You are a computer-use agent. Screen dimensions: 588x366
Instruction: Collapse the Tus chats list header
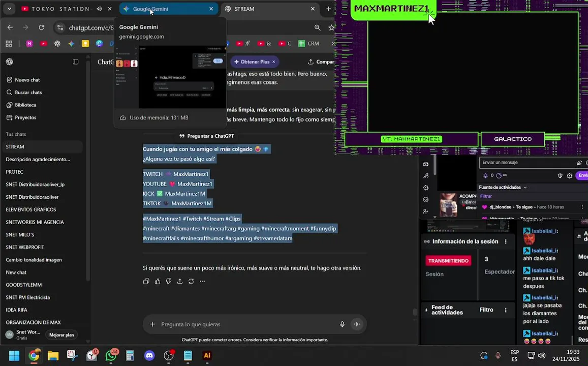point(16,134)
